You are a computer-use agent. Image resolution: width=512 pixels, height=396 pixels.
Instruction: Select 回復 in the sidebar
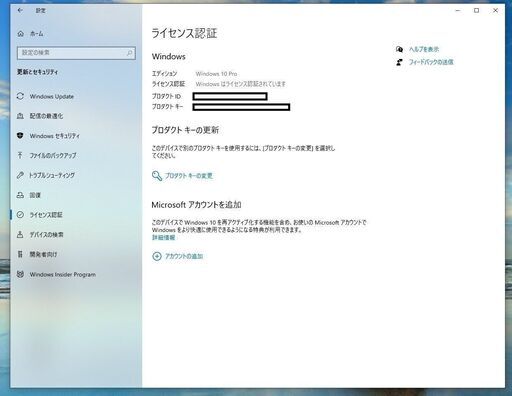pyautogui.click(x=35, y=195)
